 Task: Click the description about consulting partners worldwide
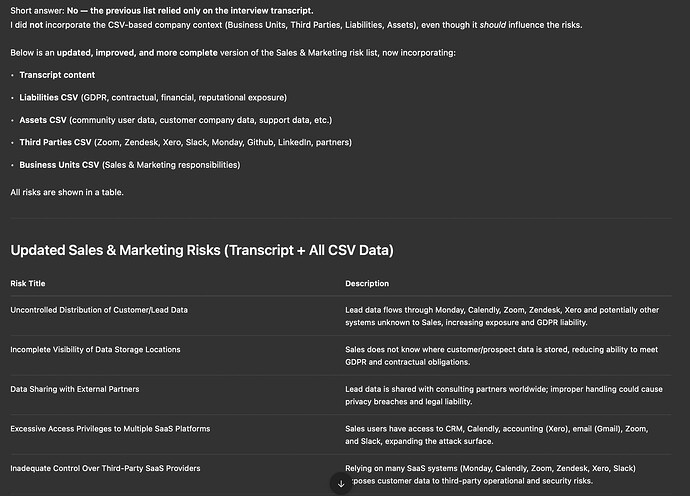[500, 395]
